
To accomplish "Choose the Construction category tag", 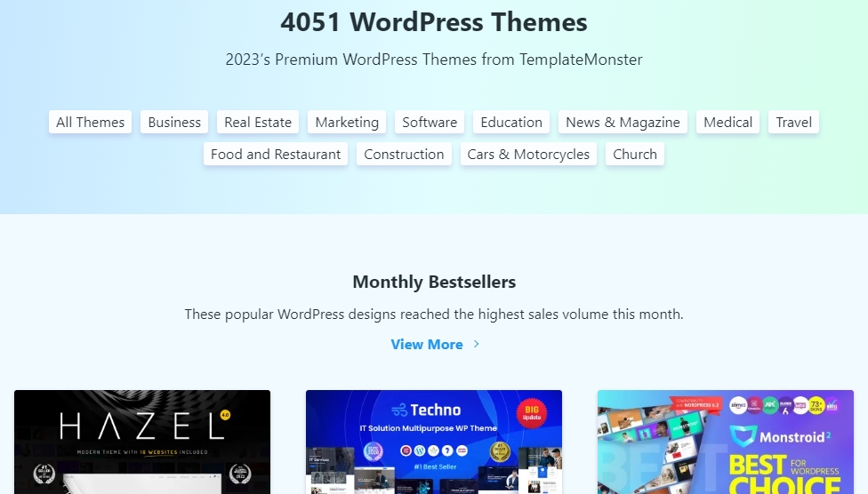I will point(404,155).
